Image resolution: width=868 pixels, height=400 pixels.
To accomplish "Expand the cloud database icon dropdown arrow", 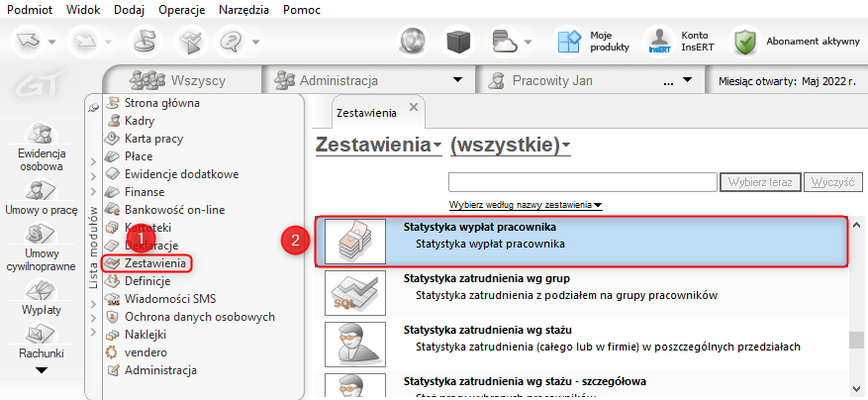I will pos(529,42).
